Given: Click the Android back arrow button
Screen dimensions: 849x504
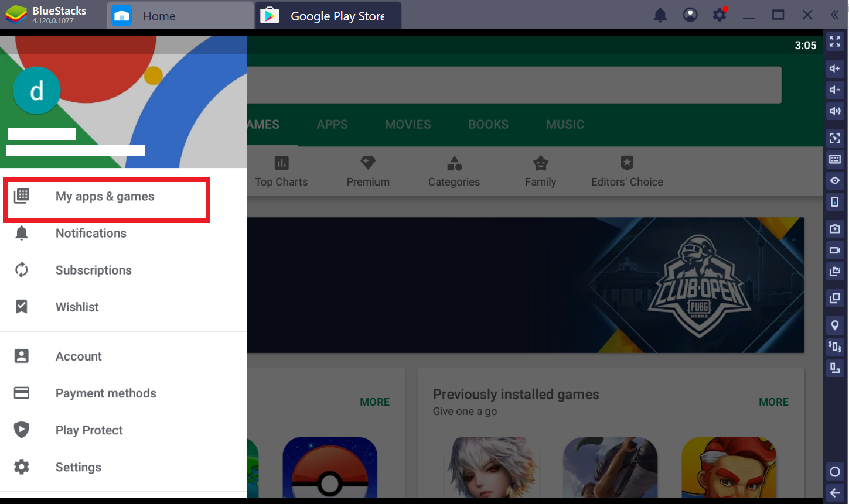Looking at the screenshot, I should click(x=835, y=492).
